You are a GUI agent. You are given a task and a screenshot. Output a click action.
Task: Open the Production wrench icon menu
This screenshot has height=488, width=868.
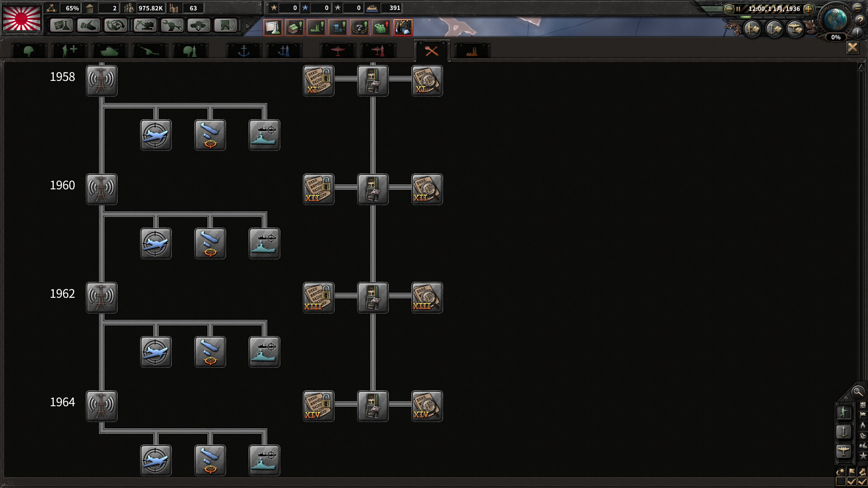coord(171,25)
